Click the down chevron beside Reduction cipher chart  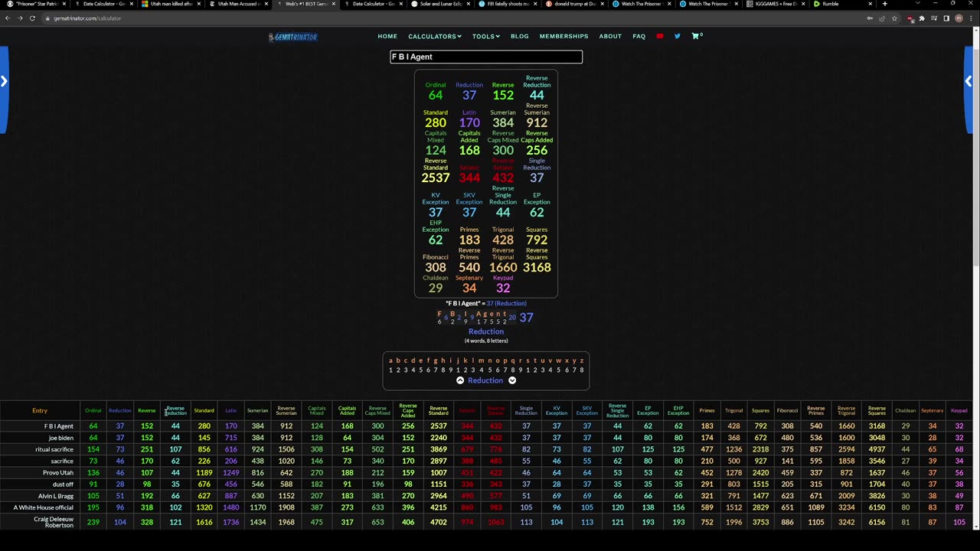coord(512,380)
